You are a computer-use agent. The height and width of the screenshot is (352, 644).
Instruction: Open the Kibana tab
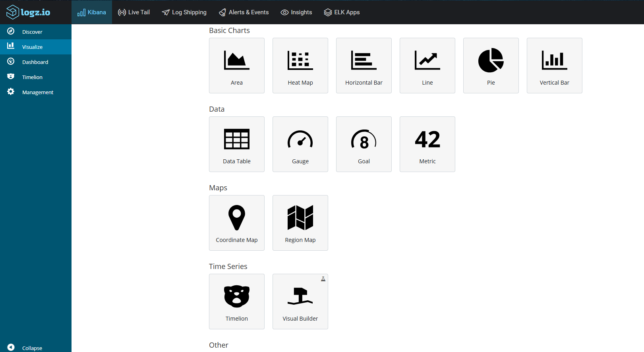click(x=92, y=12)
